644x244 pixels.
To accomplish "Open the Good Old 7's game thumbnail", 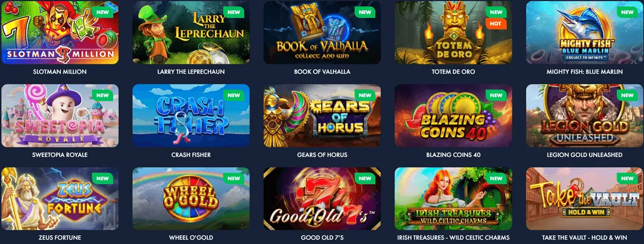I will pos(322,199).
